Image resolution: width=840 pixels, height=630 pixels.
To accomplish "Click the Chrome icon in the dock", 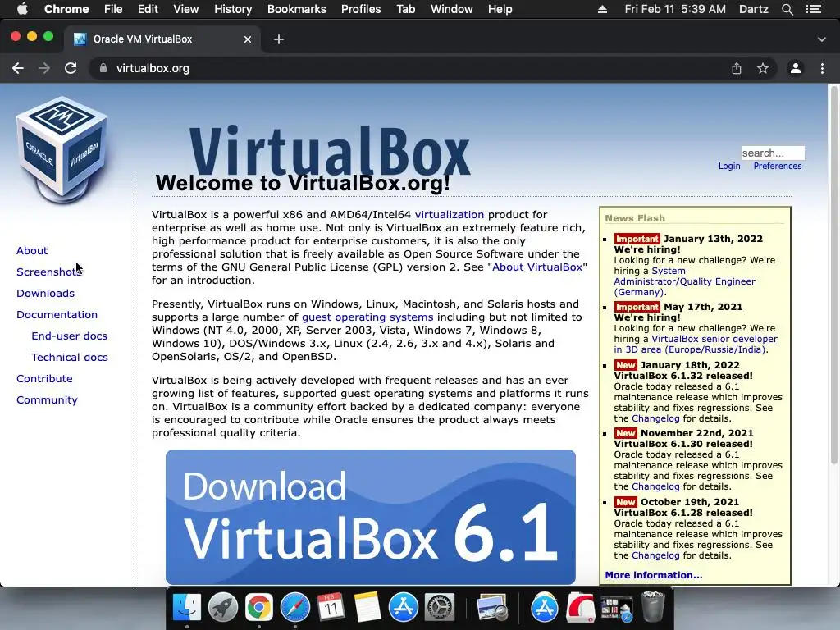I will [x=258, y=608].
